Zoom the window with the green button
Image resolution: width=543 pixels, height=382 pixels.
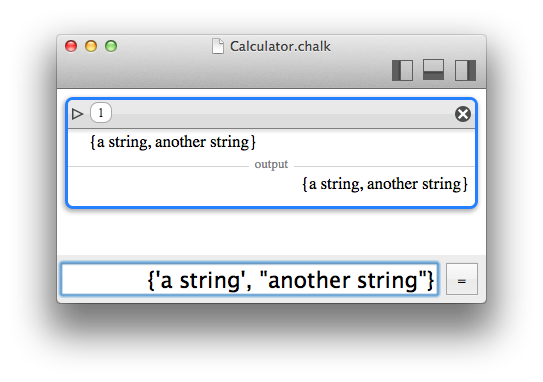coord(111,46)
